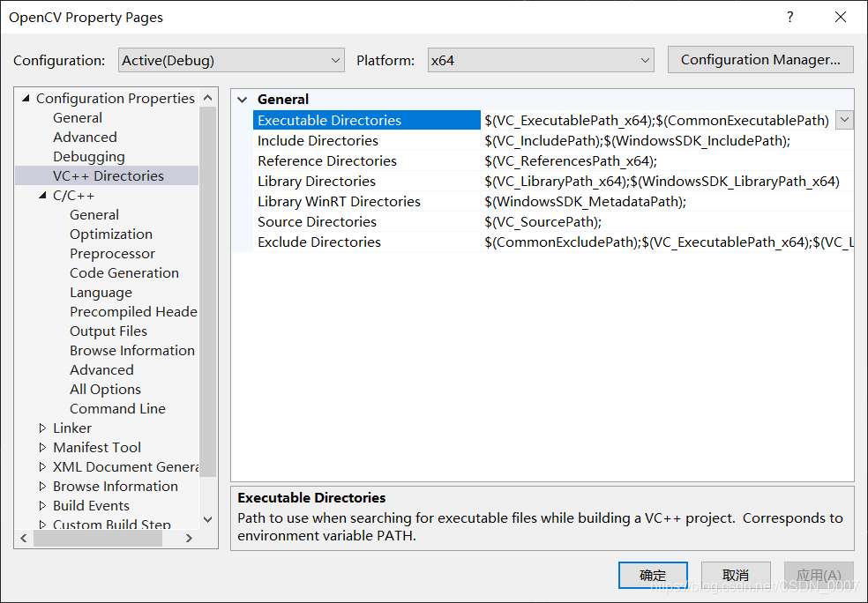Select the Output Files tree item
The image size is (868, 603).
108,331
